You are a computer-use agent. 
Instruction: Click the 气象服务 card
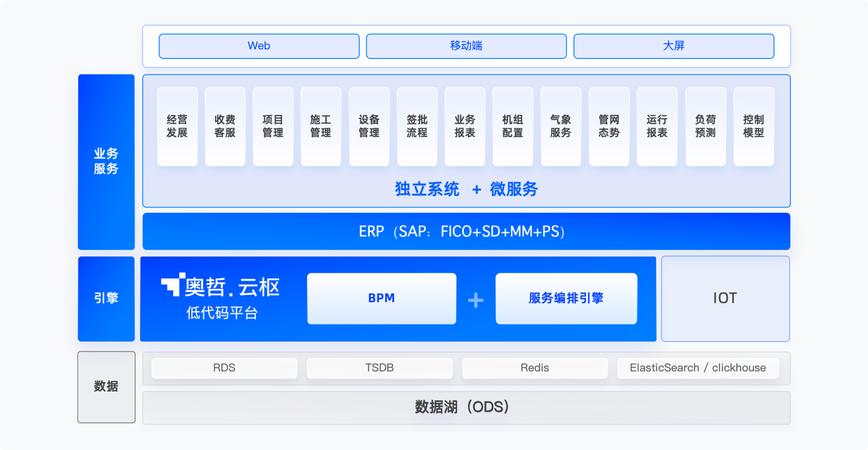click(x=561, y=126)
